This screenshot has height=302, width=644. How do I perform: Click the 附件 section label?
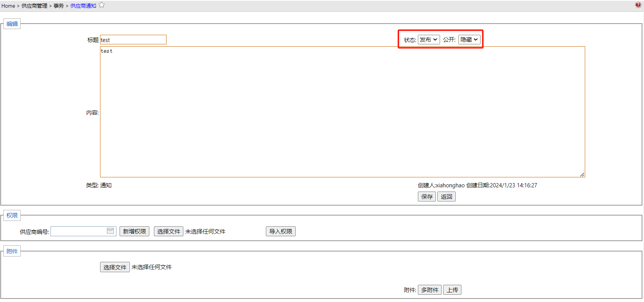12,251
